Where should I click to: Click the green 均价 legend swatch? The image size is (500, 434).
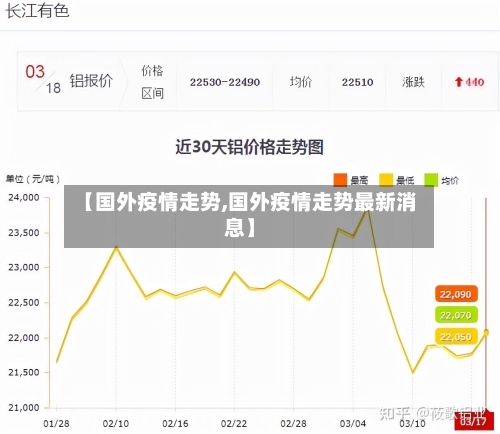pos(431,180)
